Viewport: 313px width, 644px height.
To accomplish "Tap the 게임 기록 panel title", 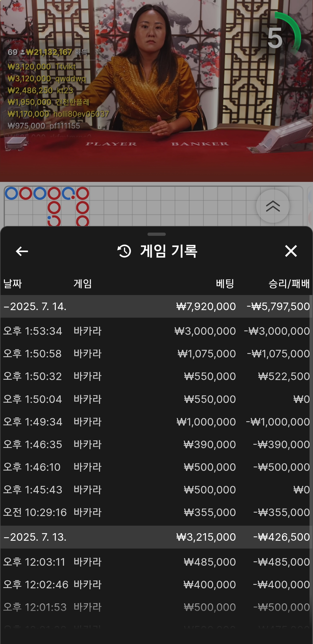I will (x=169, y=251).
